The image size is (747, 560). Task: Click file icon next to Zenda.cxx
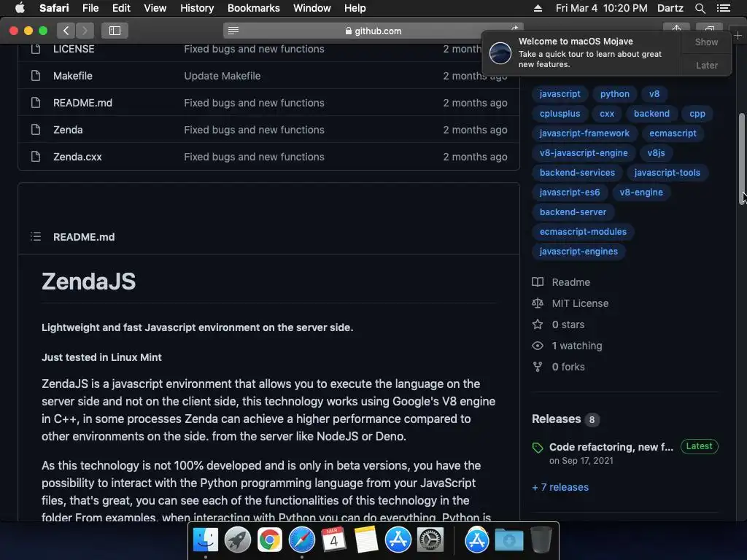click(36, 157)
